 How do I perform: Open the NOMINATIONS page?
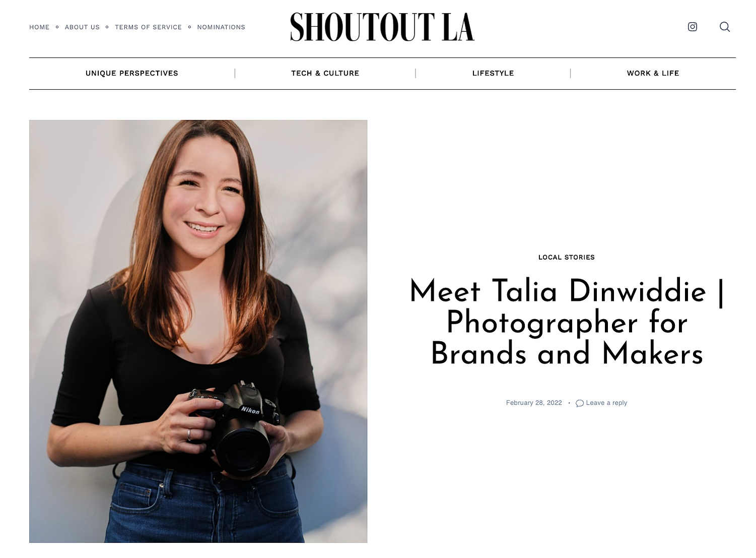221,27
